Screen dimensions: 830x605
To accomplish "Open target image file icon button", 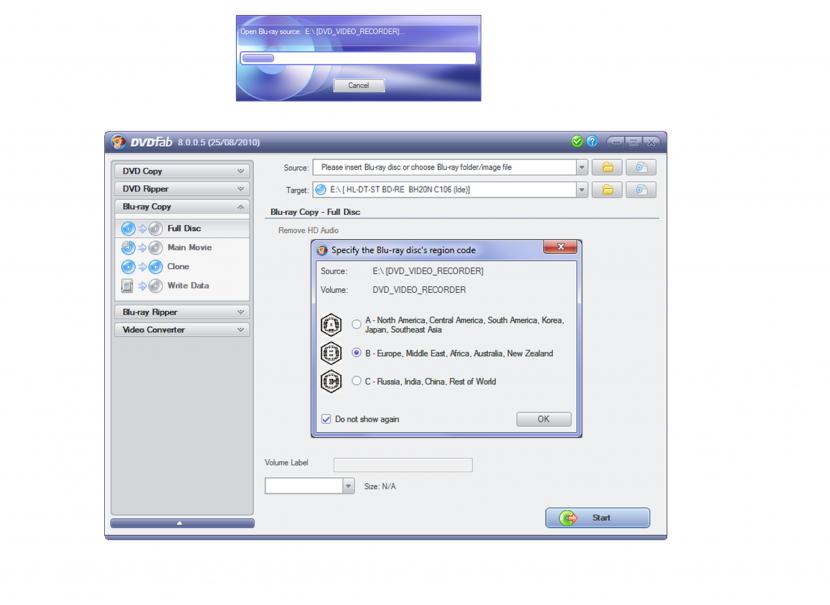I will (641, 189).
